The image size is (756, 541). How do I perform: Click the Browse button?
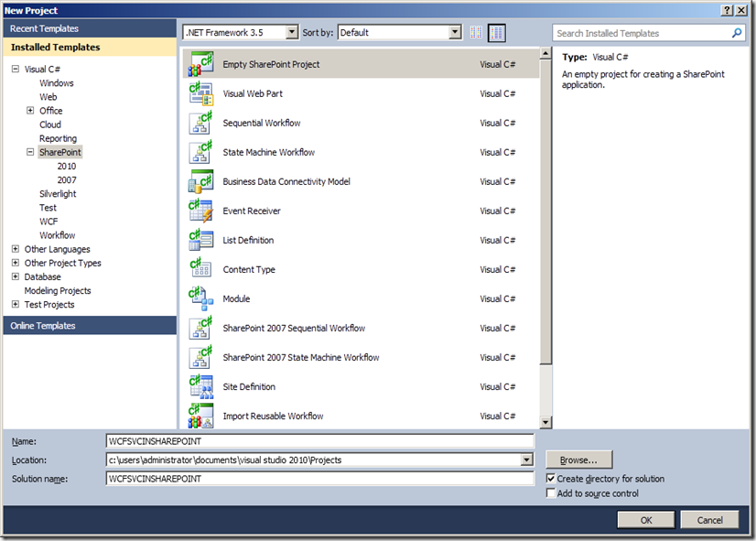pyautogui.click(x=579, y=460)
